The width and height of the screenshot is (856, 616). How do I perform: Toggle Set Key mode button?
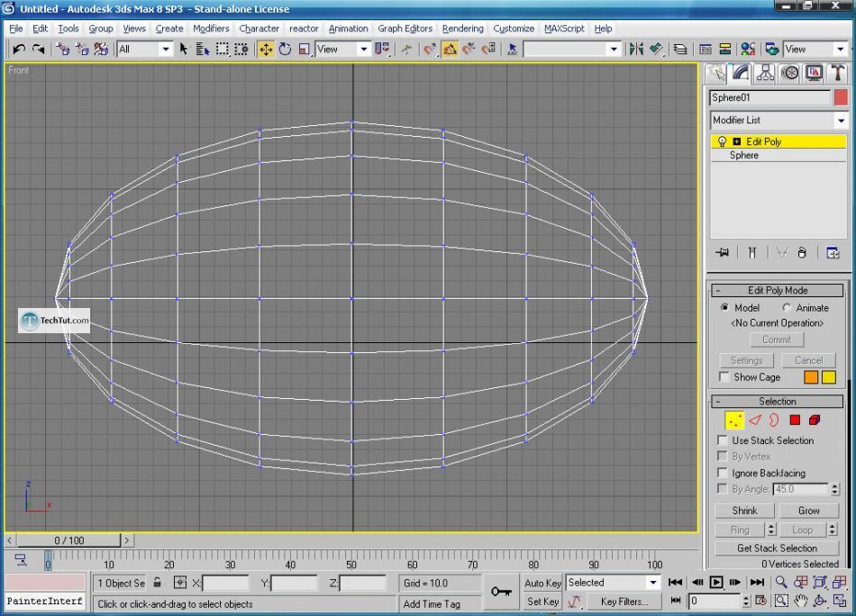(x=542, y=602)
